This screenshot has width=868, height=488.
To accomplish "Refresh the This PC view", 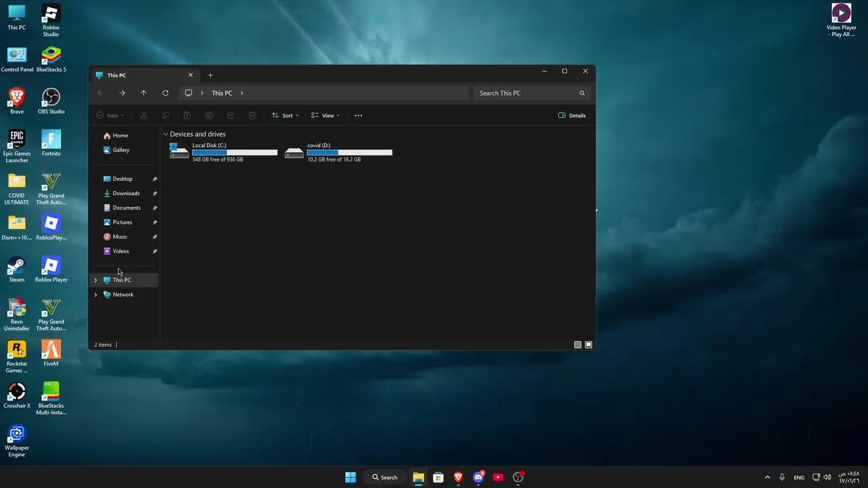I will coord(165,93).
